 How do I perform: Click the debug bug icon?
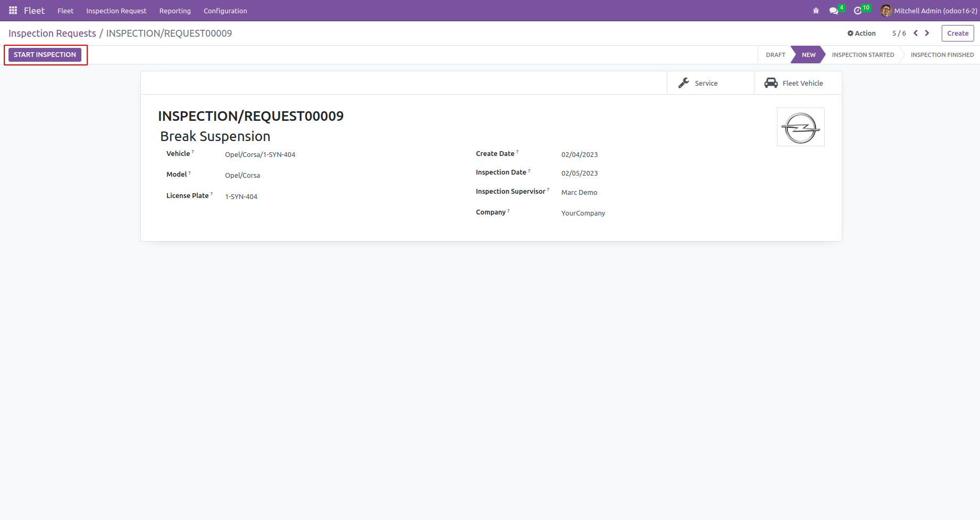click(816, 11)
